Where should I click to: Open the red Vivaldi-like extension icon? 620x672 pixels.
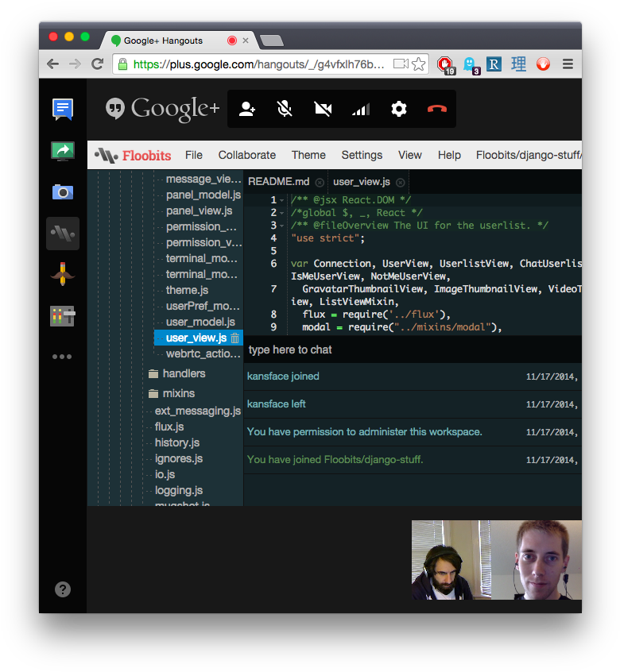(543, 64)
